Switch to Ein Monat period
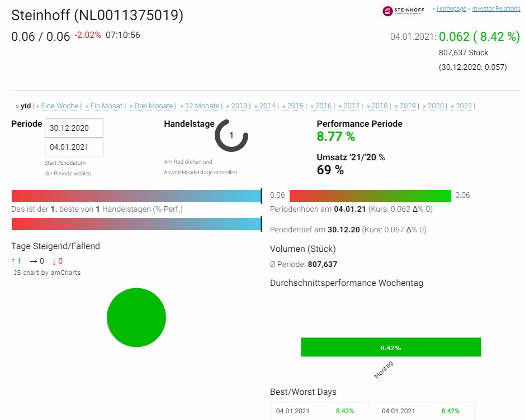 106,106
